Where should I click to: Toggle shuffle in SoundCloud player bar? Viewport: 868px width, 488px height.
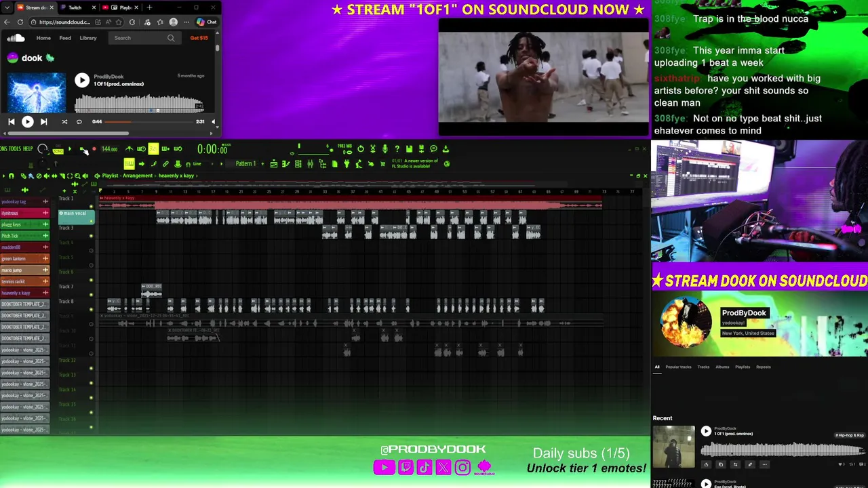(x=64, y=122)
